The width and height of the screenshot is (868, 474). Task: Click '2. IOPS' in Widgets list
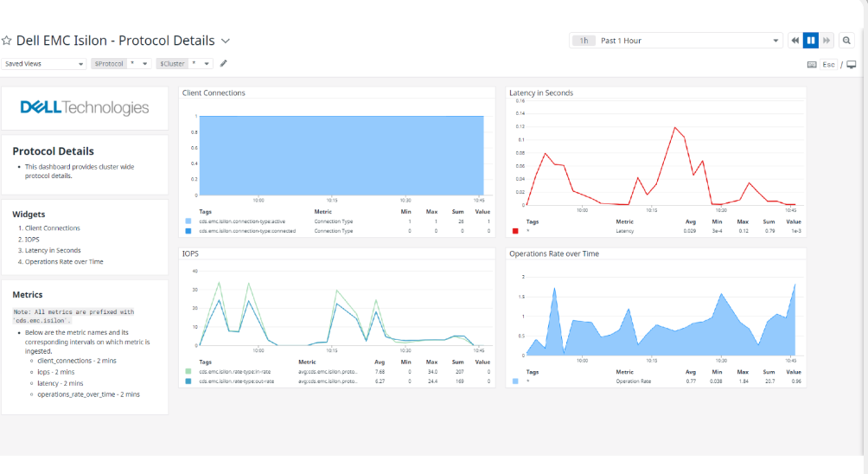point(32,240)
